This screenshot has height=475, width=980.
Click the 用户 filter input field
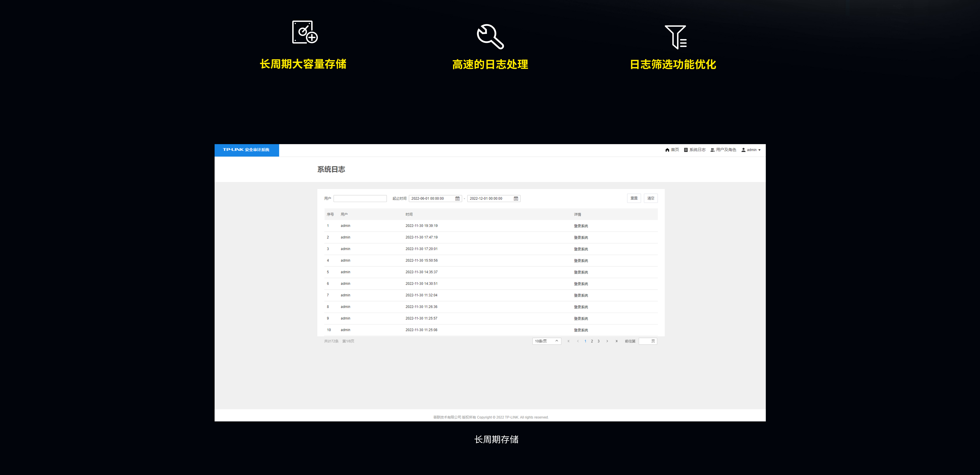360,199
